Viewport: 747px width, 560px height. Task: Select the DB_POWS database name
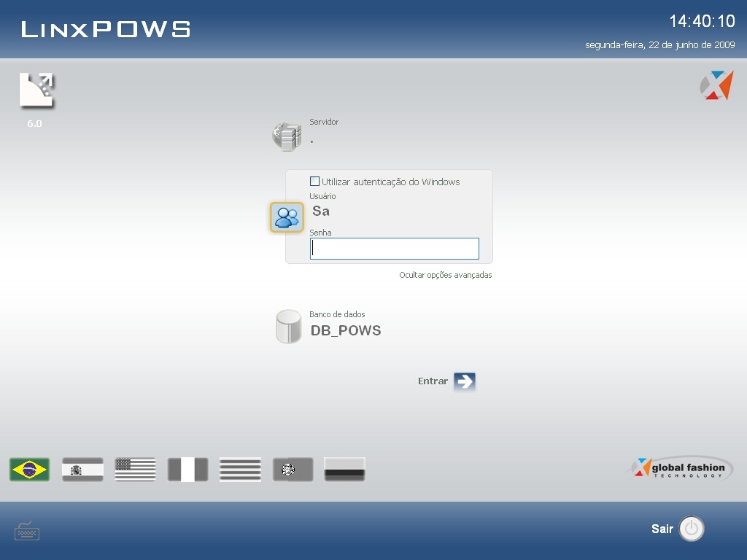coord(346,330)
